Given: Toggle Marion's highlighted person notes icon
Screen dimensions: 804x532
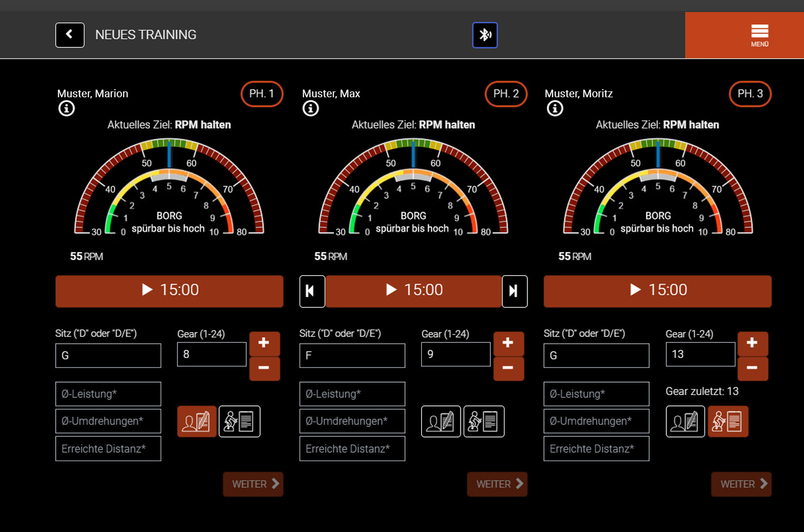Looking at the screenshot, I should point(197,421).
